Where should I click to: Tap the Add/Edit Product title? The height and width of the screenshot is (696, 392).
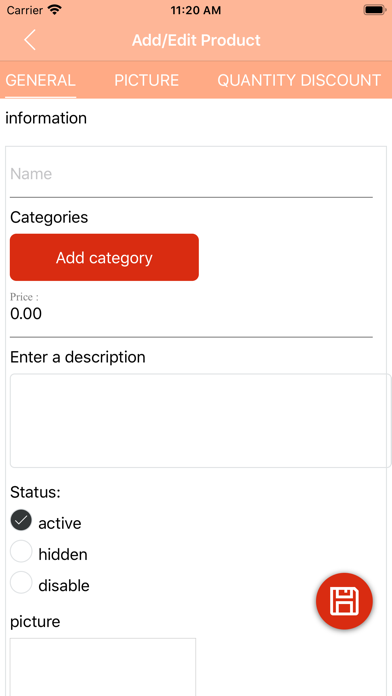pyautogui.click(x=196, y=40)
